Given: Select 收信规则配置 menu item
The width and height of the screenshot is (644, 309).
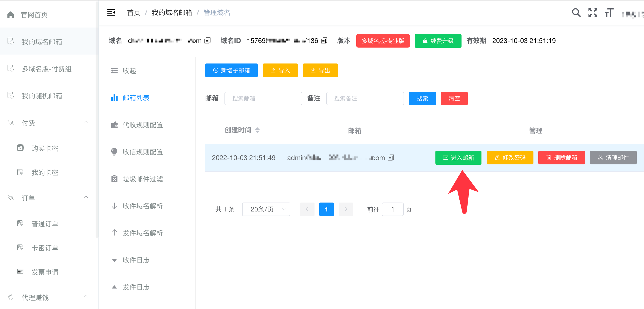Looking at the screenshot, I should pyautogui.click(x=143, y=152).
